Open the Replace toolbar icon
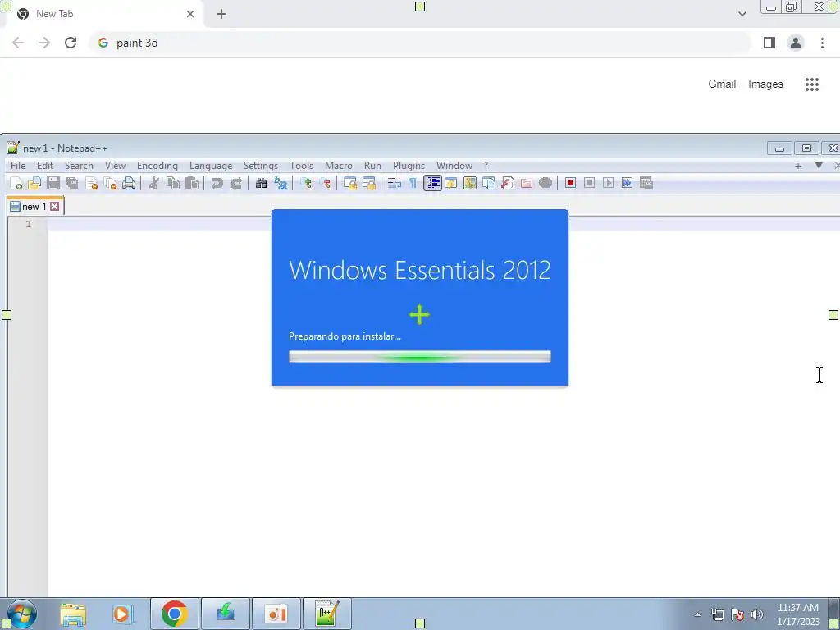Screen dimensions: 840x630 pos(281,183)
